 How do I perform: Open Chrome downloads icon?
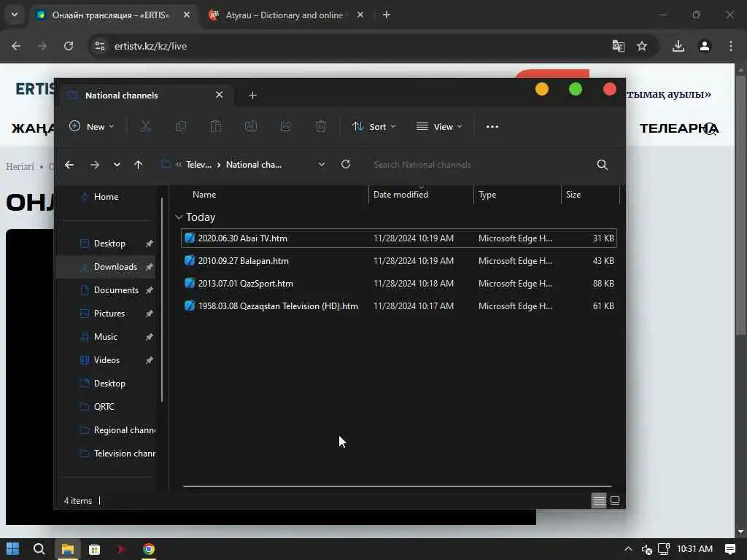pos(678,46)
